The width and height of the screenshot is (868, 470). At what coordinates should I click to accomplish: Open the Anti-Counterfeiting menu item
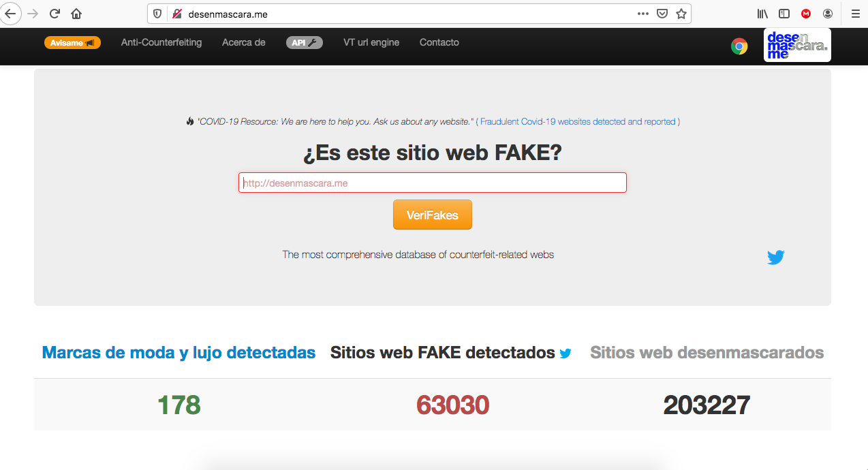tap(161, 42)
